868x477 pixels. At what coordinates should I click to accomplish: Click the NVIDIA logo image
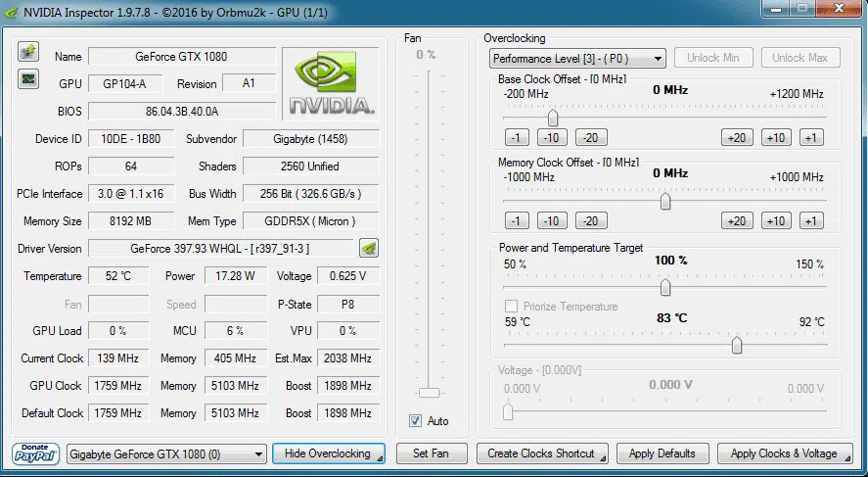point(331,83)
